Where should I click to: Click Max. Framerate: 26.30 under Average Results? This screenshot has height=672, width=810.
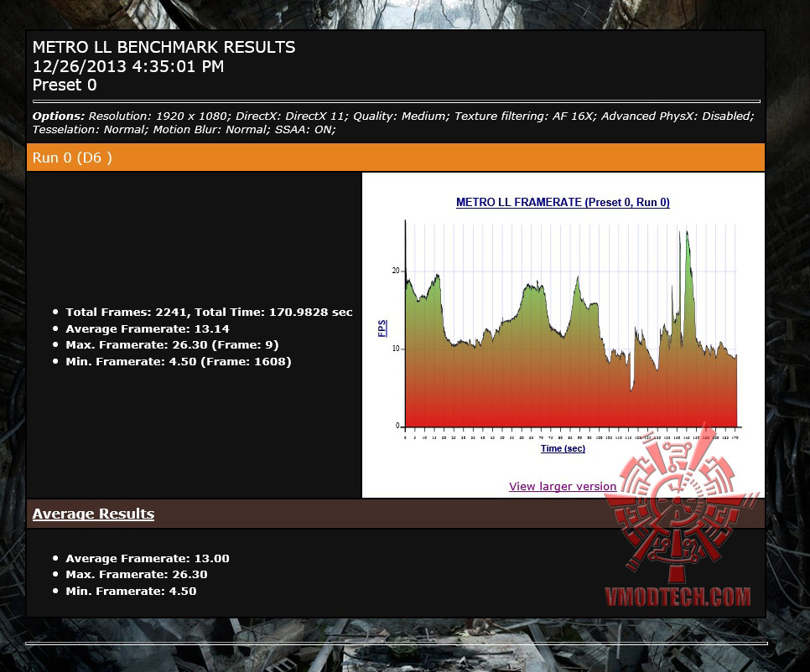pos(137,575)
